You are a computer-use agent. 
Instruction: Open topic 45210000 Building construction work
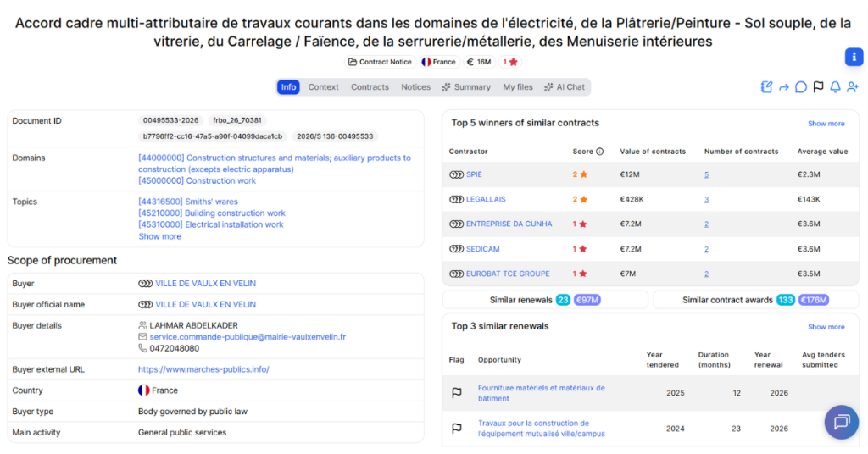point(212,213)
